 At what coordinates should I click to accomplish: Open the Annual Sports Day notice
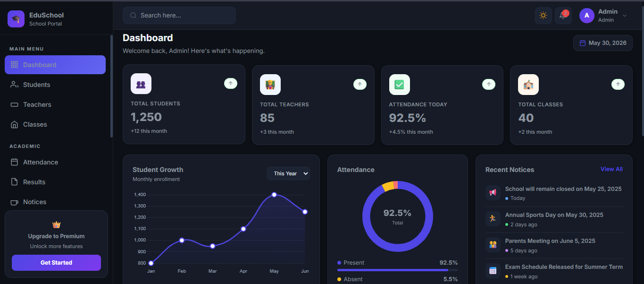554,219
